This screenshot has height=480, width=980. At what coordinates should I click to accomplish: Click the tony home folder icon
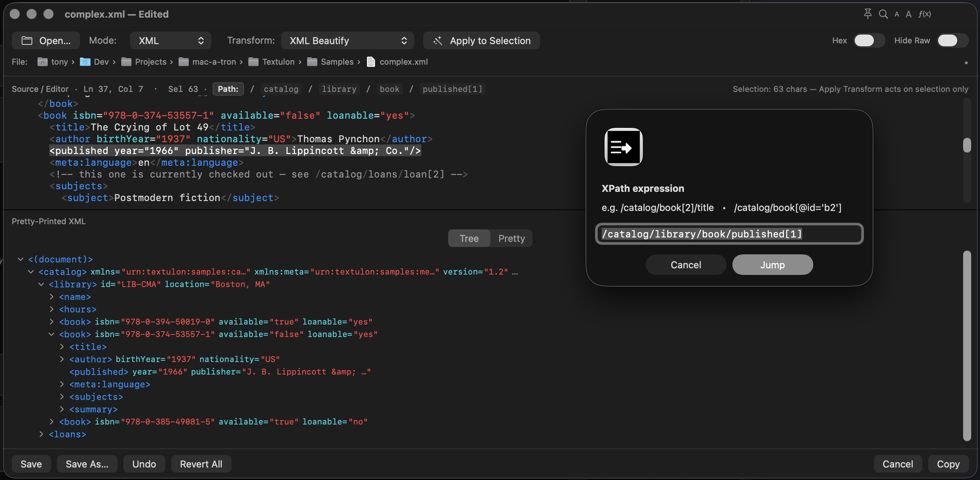(42, 62)
